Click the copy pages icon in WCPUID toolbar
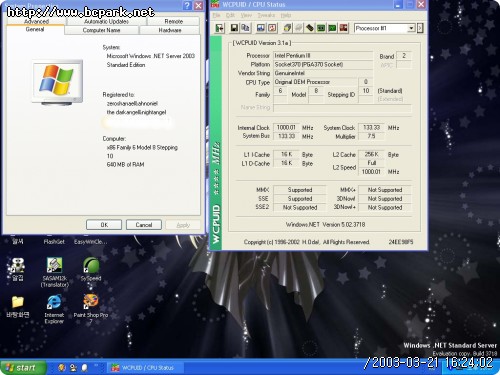The width and height of the screenshot is (500, 375). [x=246, y=28]
